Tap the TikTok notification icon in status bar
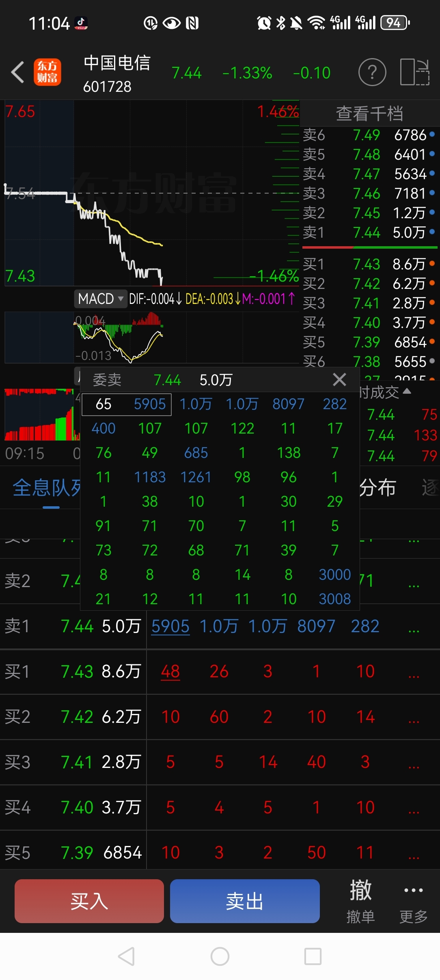The height and width of the screenshot is (980, 440). (x=81, y=23)
